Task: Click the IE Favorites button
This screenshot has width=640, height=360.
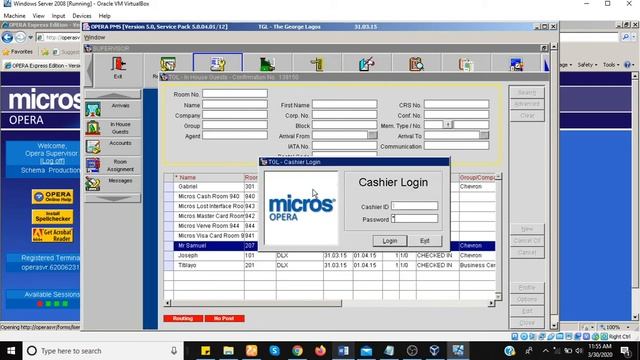Action: point(18,52)
